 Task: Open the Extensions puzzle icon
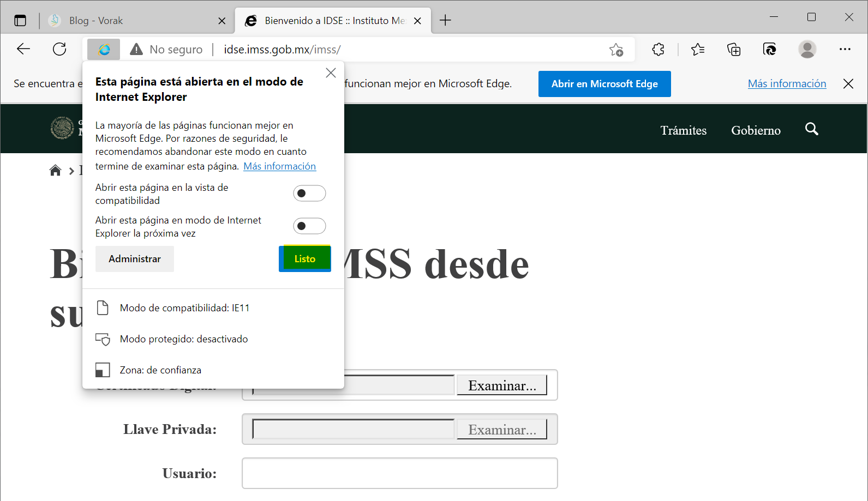[658, 50]
